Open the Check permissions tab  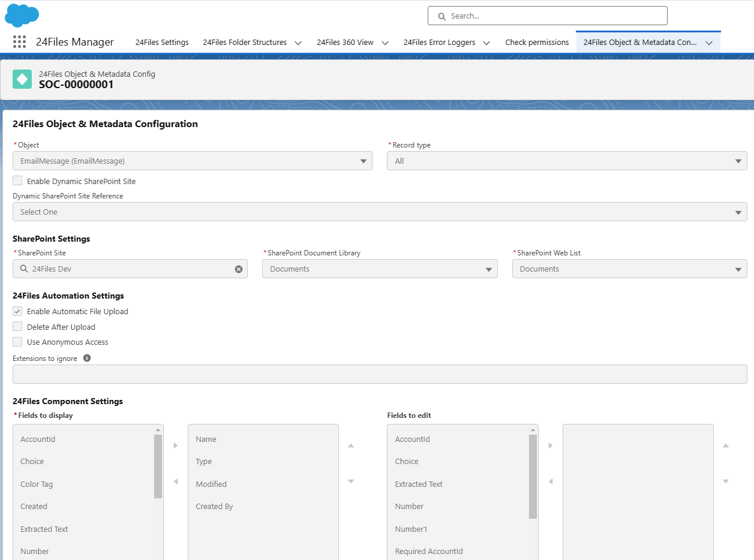pyautogui.click(x=537, y=43)
